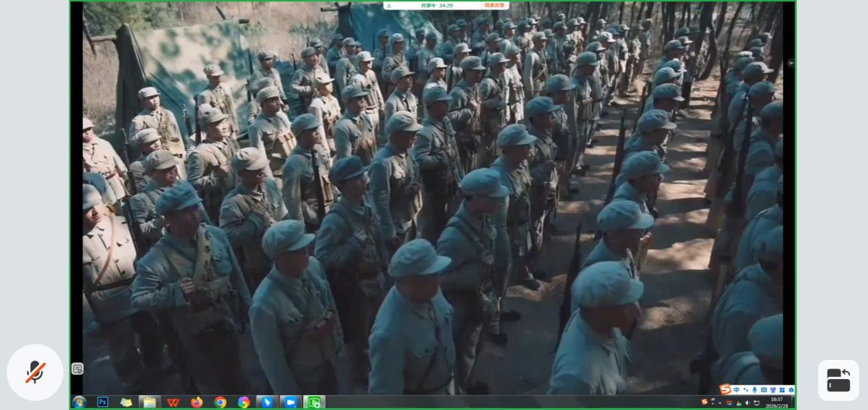
Task: Toggle Sogou Chinese/English input mode
Action: tap(737, 390)
